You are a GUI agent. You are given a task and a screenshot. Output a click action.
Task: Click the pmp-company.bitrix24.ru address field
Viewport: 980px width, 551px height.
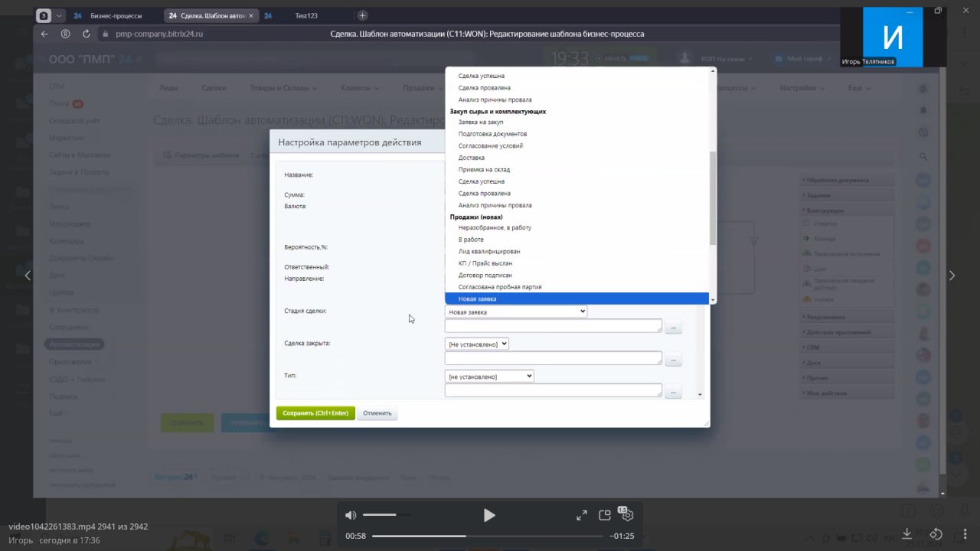point(159,34)
